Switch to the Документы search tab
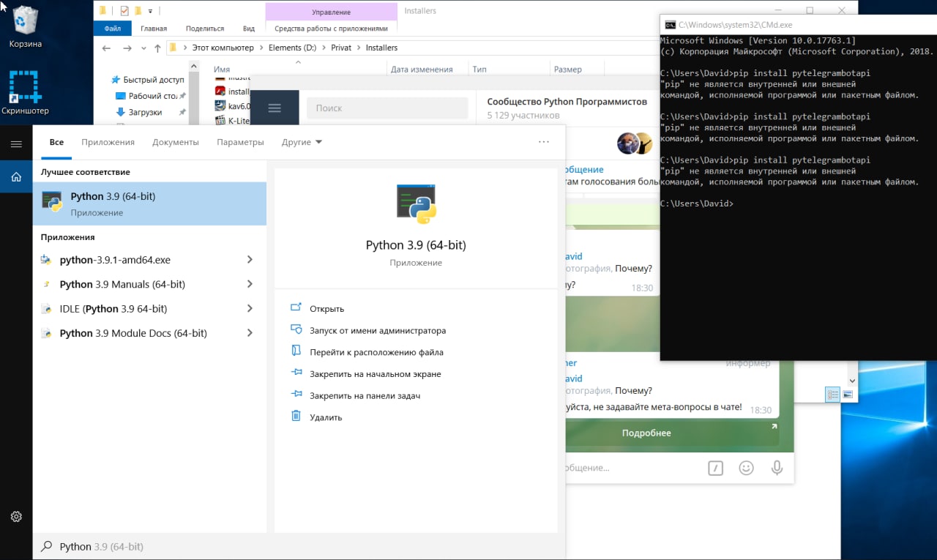 (x=176, y=142)
